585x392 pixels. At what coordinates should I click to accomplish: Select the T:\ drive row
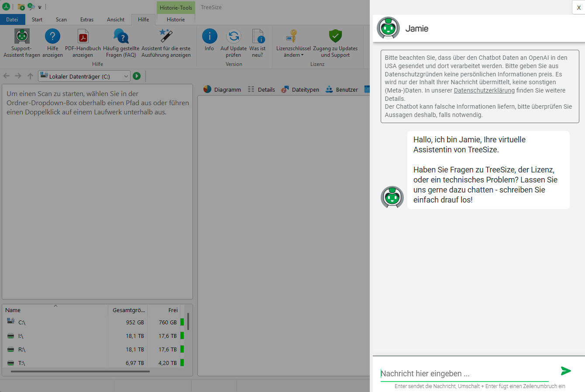[94, 363]
